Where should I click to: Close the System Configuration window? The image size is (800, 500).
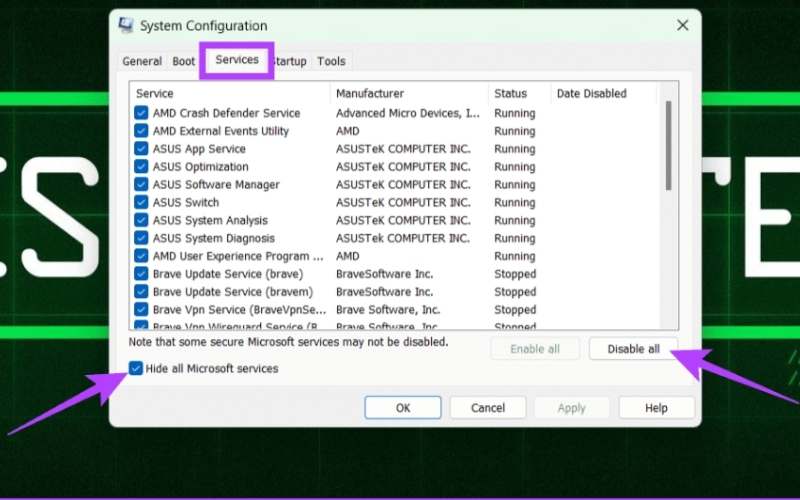click(x=683, y=25)
